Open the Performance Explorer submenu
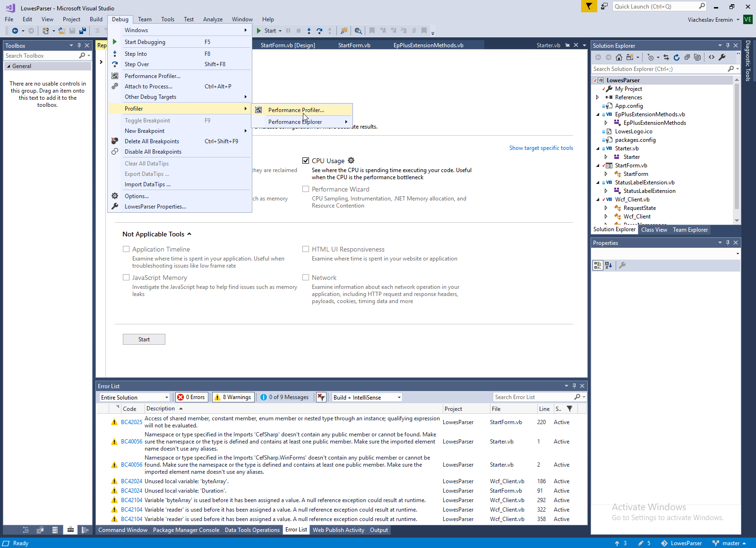This screenshot has height=548, width=756. (302, 122)
